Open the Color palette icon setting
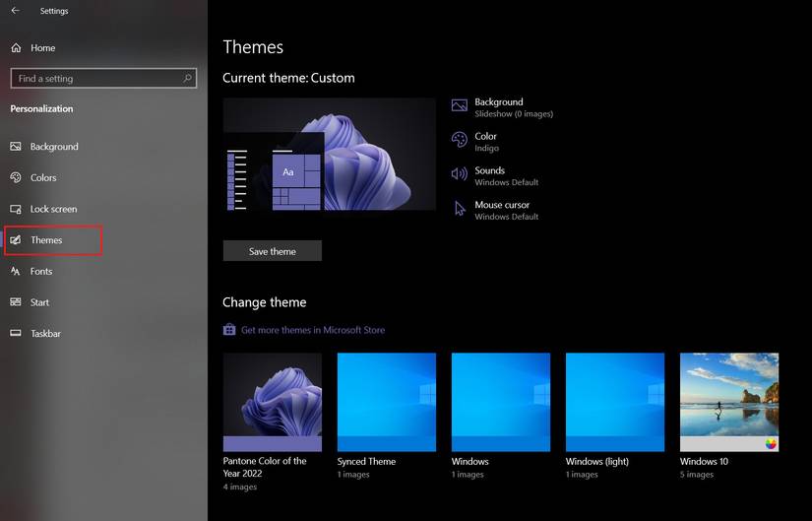This screenshot has height=521, width=812. click(x=459, y=140)
